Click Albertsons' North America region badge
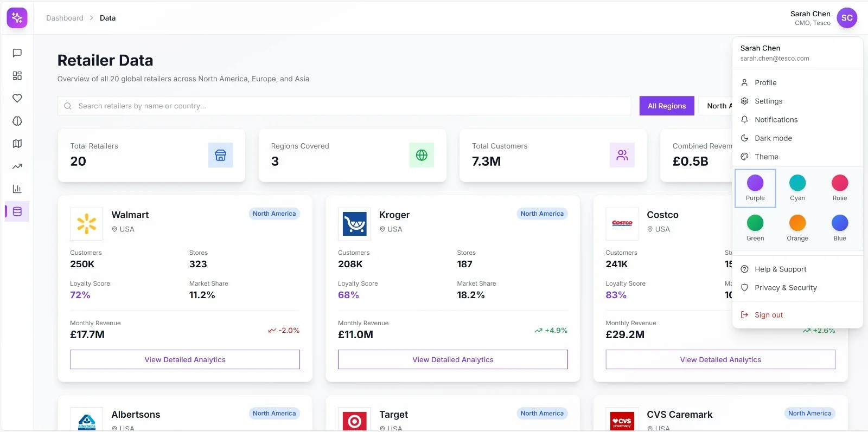The width and height of the screenshot is (868, 432). (274, 413)
